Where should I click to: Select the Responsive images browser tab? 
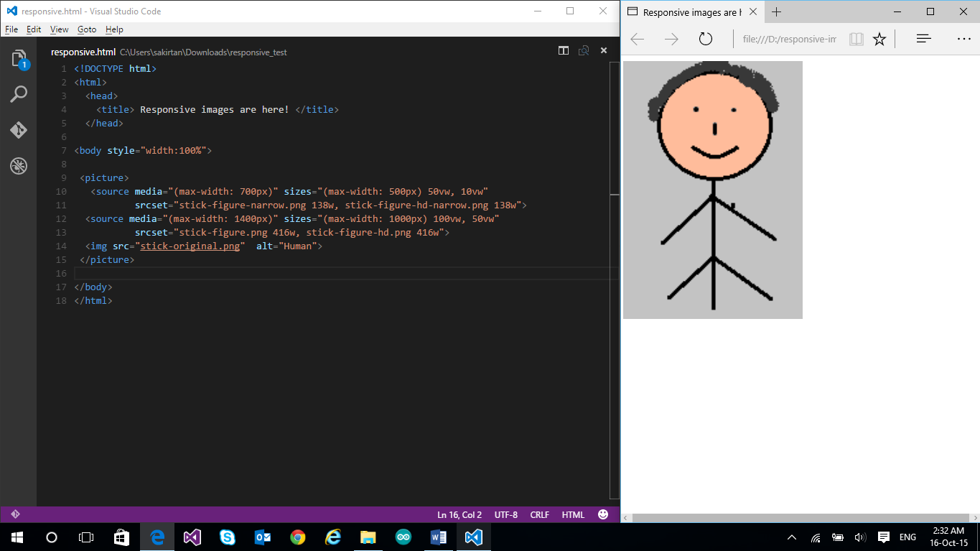click(x=689, y=12)
